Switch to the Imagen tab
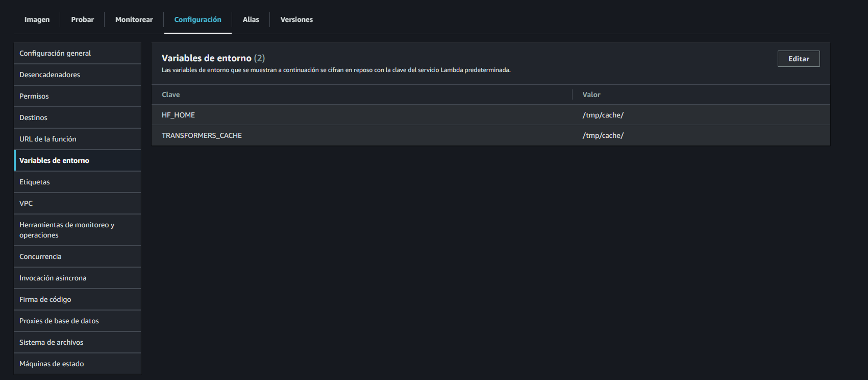868x380 pixels. click(36, 19)
